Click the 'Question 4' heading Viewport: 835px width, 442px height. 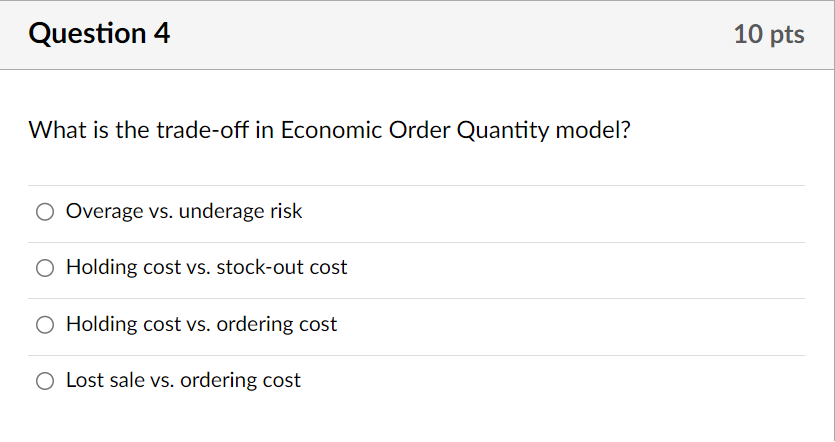pos(100,34)
